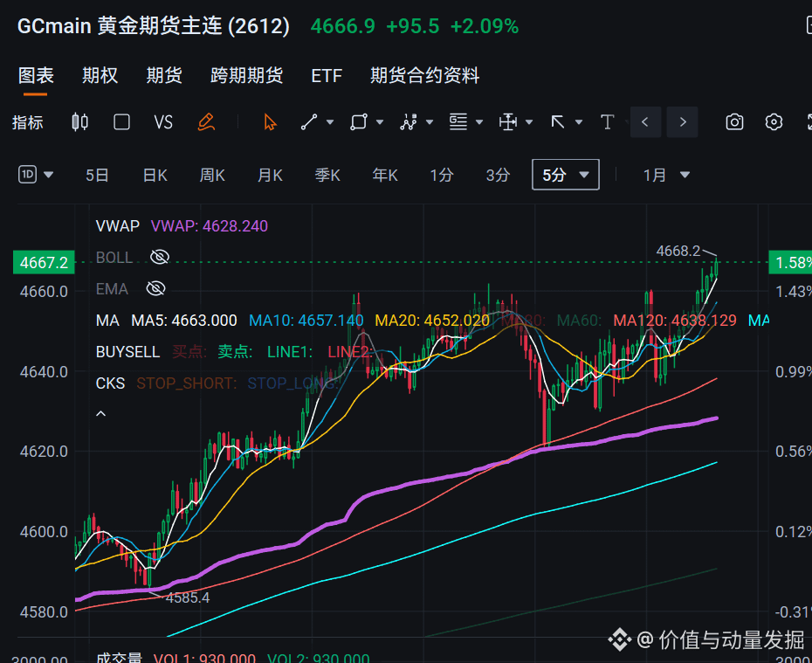Click the MA5: 4663.000 value
This screenshot has height=663, width=812.
[x=184, y=320]
